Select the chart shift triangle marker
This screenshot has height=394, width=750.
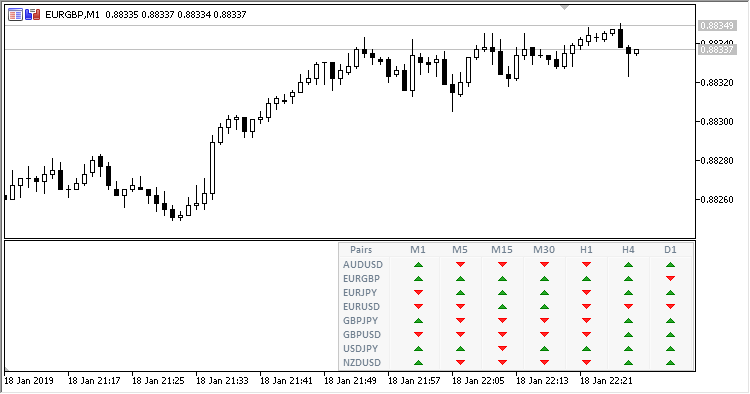coord(564,8)
